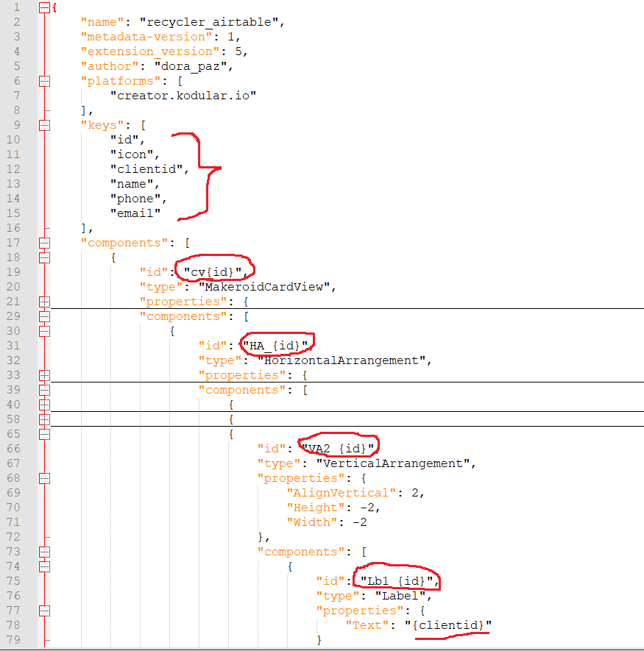Click the value "VA2_{id}"
644x651 pixels.
pyautogui.click(x=337, y=449)
